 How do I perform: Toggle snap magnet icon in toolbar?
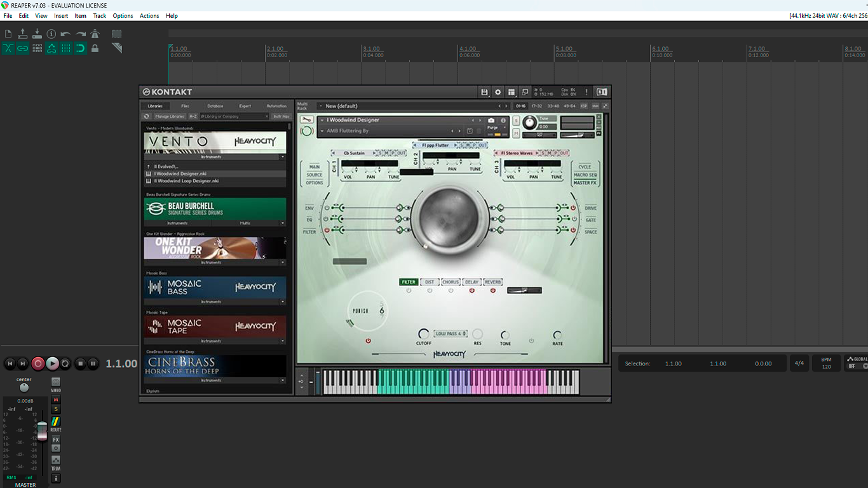point(80,48)
